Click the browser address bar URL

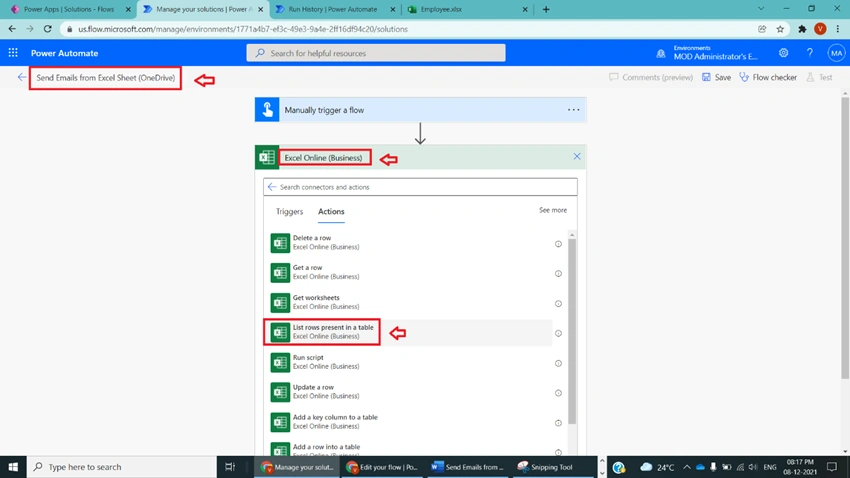point(243,29)
